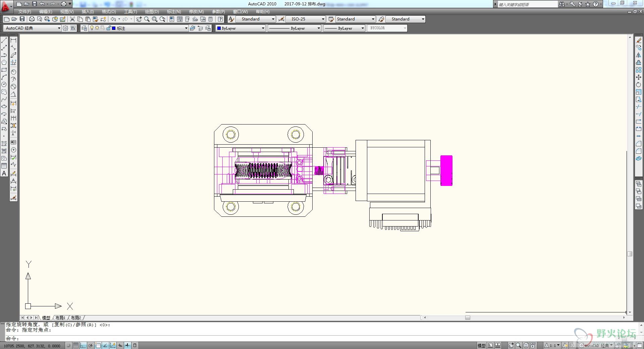
Task: Switch to the 布局1 layout tab
Action: pyautogui.click(x=60, y=318)
